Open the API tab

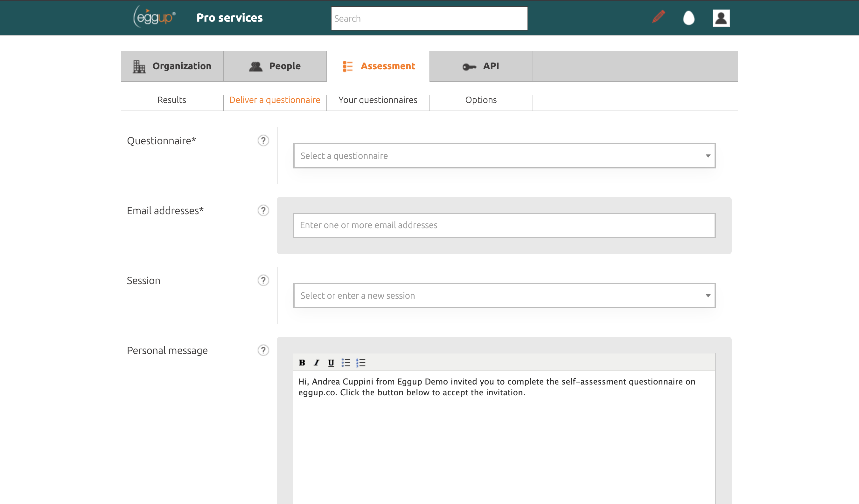click(x=481, y=66)
